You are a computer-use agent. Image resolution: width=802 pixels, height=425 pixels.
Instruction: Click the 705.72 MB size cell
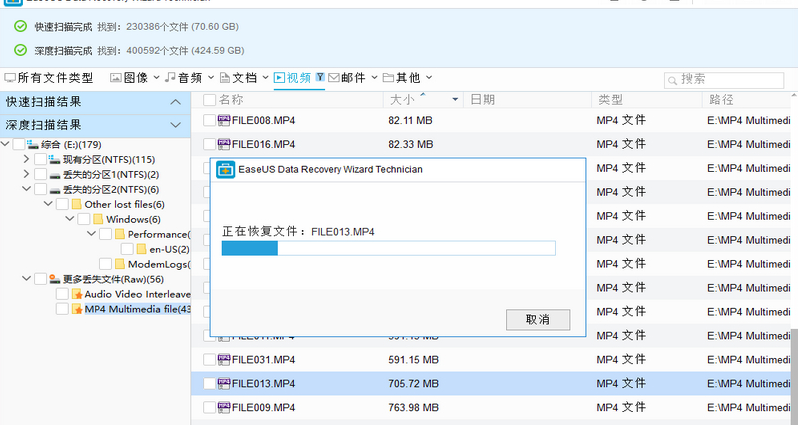coord(413,384)
